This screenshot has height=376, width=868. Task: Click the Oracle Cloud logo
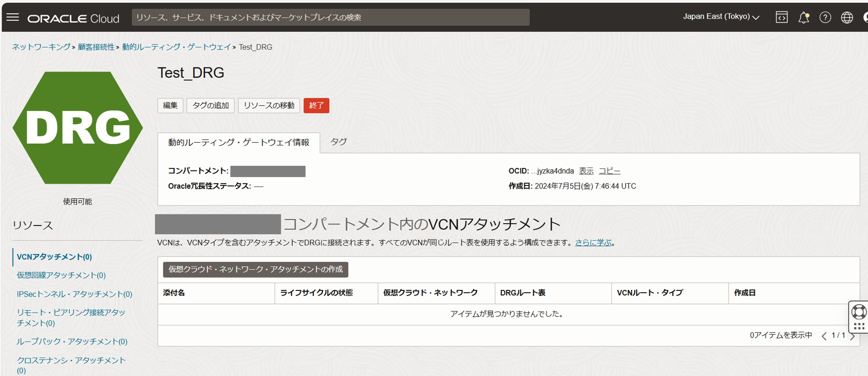coord(73,18)
